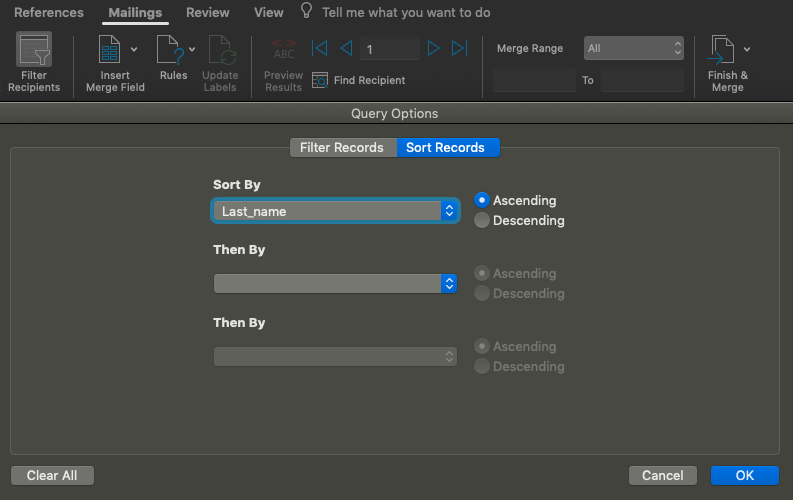Switch to the Filter Records tab
Screen dimensions: 793x500
pos(342,147)
